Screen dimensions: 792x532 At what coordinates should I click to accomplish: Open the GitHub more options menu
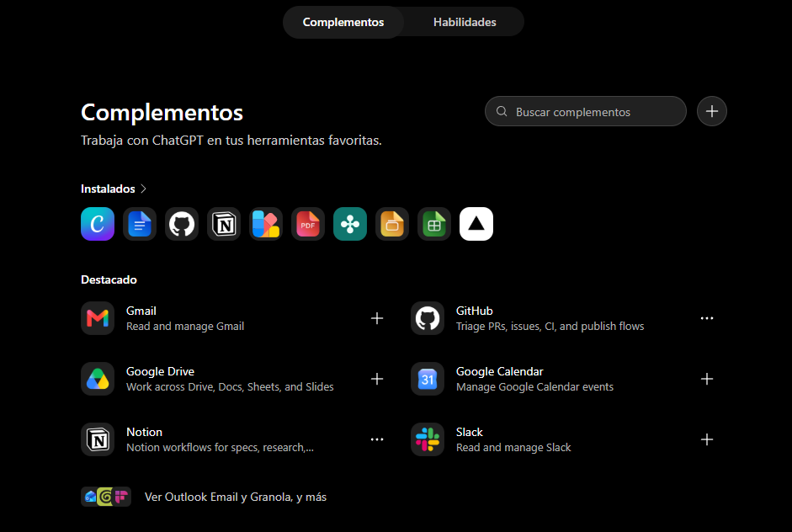pyautogui.click(x=707, y=318)
